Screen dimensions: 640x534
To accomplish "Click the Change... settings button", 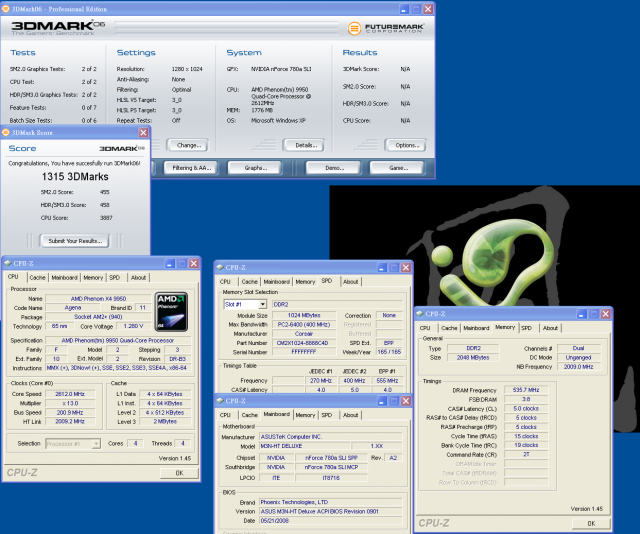I will [189, 145].
